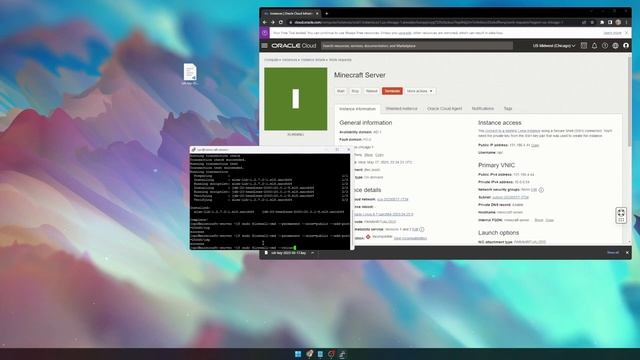Click the Learn more link in banner
The image size is (640, 360).
(x=612, y=33)
